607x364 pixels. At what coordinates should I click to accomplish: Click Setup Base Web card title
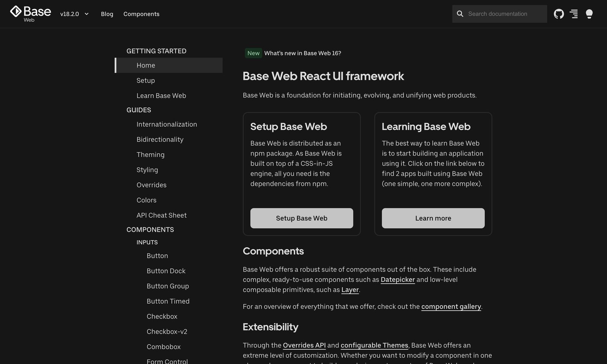[x=289, y=127]
